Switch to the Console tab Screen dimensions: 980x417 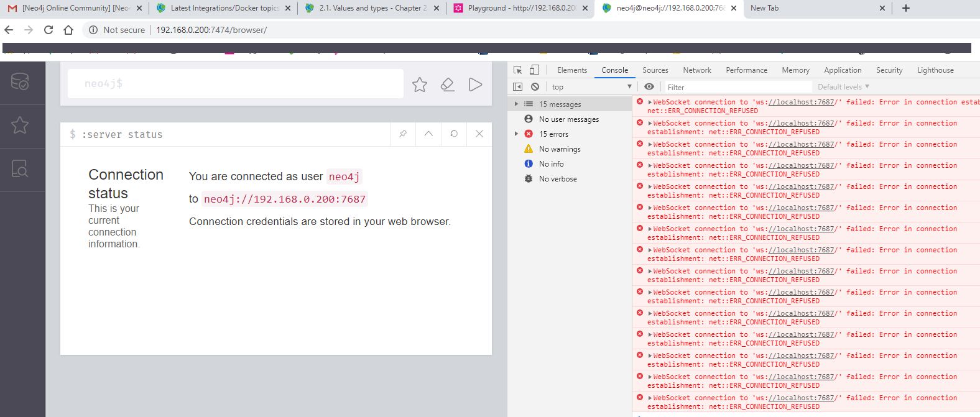coord(614,70)
